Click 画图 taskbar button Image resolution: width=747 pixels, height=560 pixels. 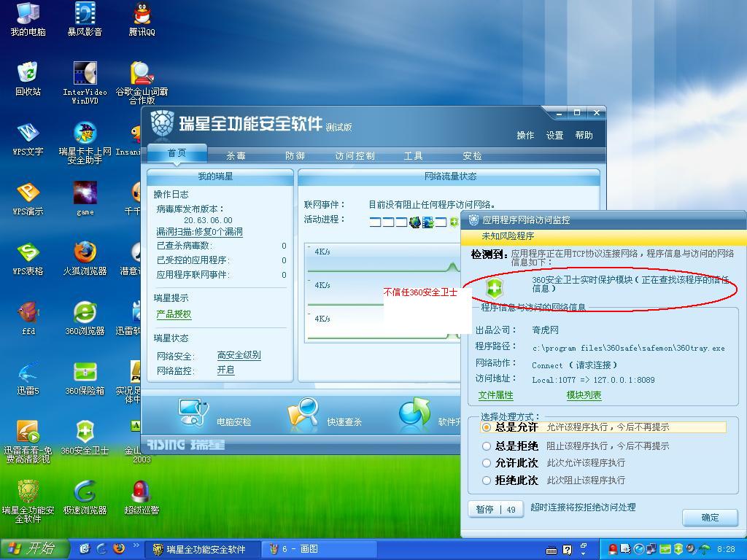320,549
